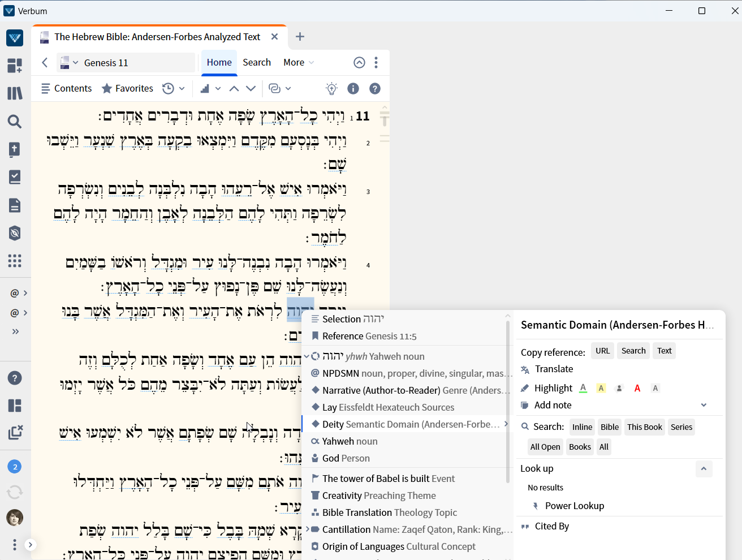The image size is (742, 560).
Task: Open the Help question mark in sidebar
Action: (x=15, y=378)
